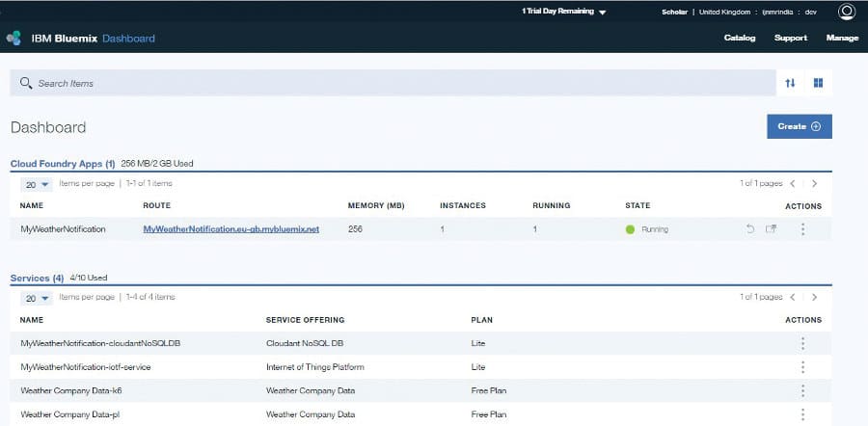Switch to grid view icon
Viewport: 868px width, 426px height.
pos(818,83)
